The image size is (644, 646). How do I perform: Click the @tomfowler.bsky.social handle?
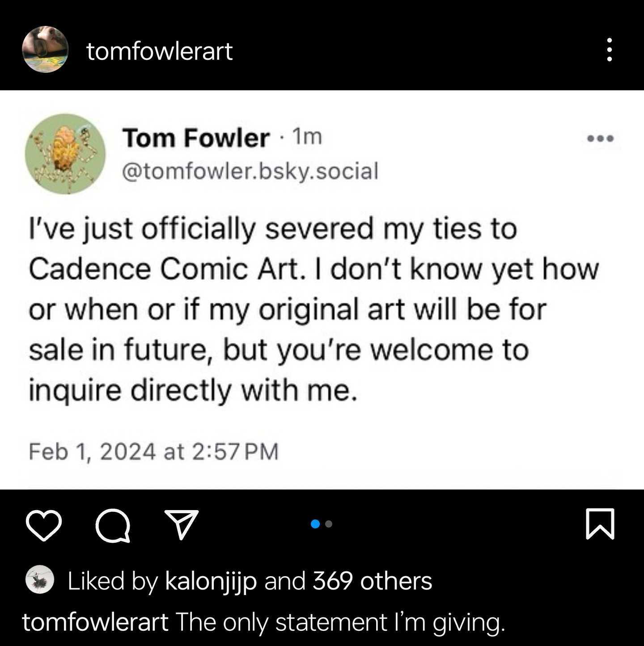(250, 171)
